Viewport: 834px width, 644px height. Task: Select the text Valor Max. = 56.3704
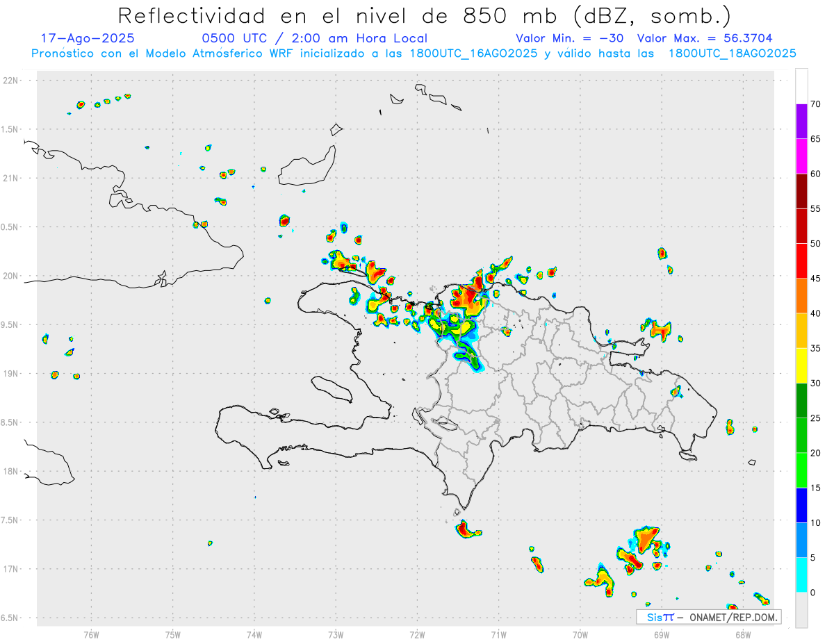tap(705, 38)
